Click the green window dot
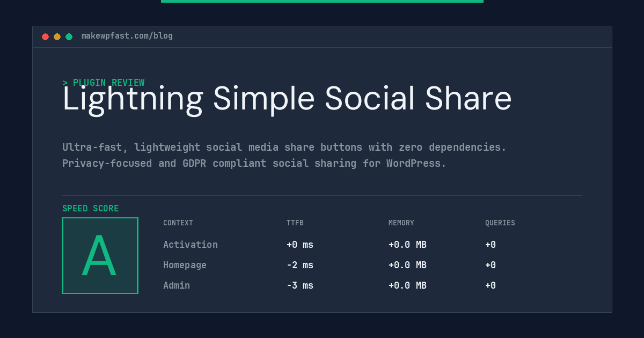Image resolution: width=644 pixels, height=338 pixels. 69,36
